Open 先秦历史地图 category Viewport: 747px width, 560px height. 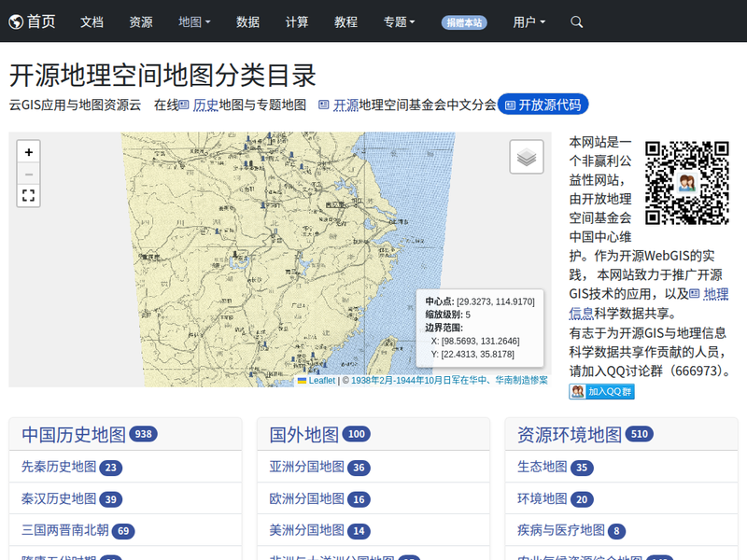point(59,467)
